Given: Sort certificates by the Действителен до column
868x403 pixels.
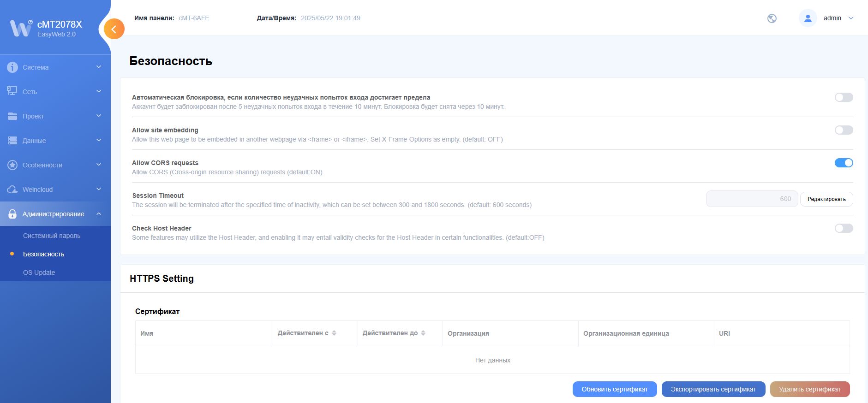Looking at the screenshot, I should pyautogui.click(x=423, y=333).
